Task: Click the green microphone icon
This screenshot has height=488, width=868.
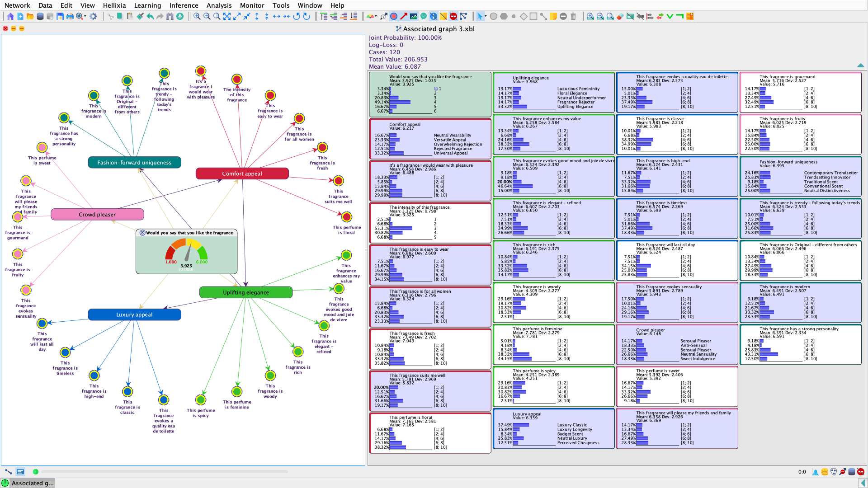Action: coord(180,16)
